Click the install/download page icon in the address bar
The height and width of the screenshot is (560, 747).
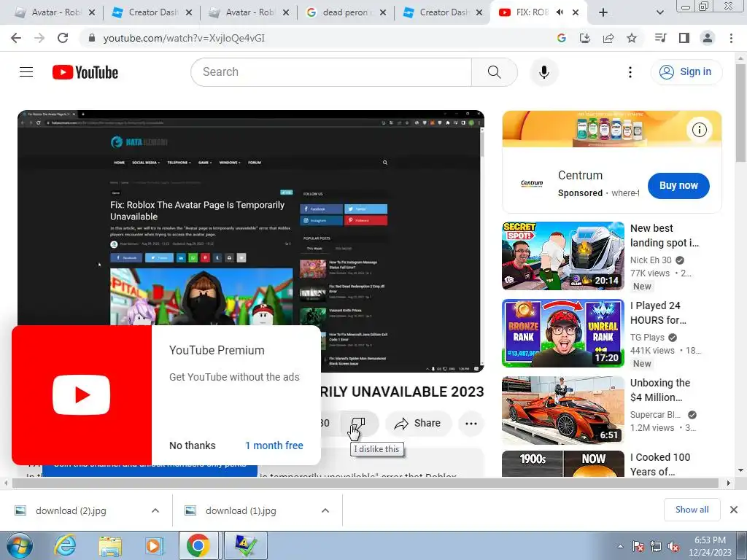585,38
